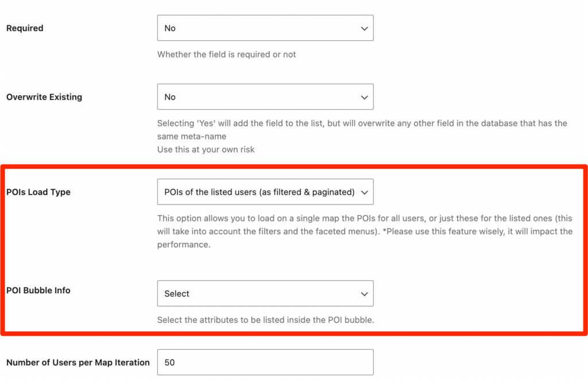This screenshot has width=588, height=392.
Task: Click 'Select the attributes to be listed' description
Action: pos(265,320)
